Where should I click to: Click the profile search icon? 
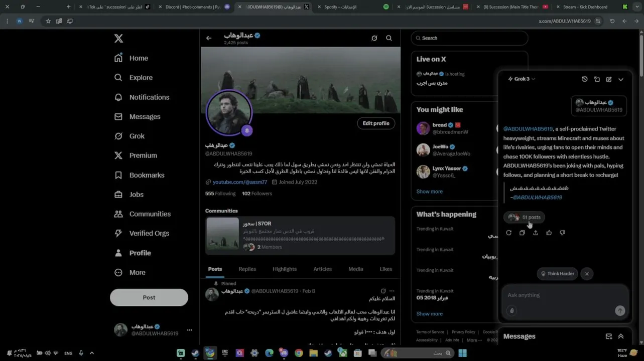tap(389, 38)
